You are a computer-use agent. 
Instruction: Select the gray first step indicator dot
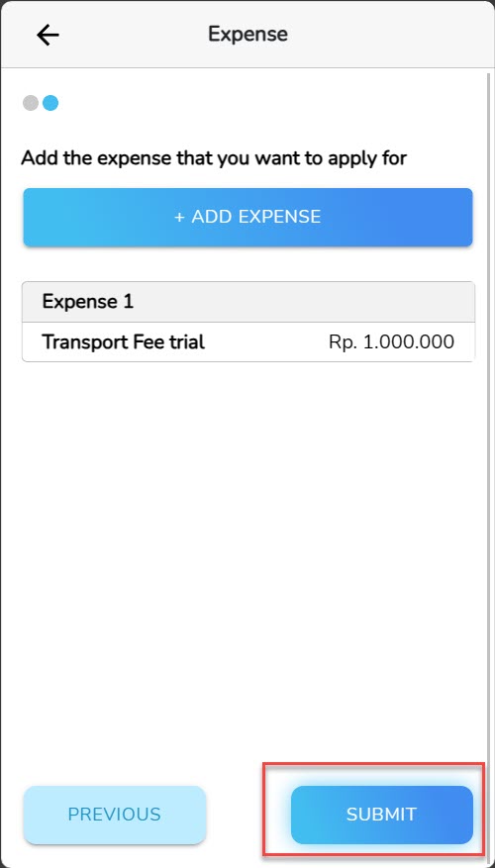point(31,103)
